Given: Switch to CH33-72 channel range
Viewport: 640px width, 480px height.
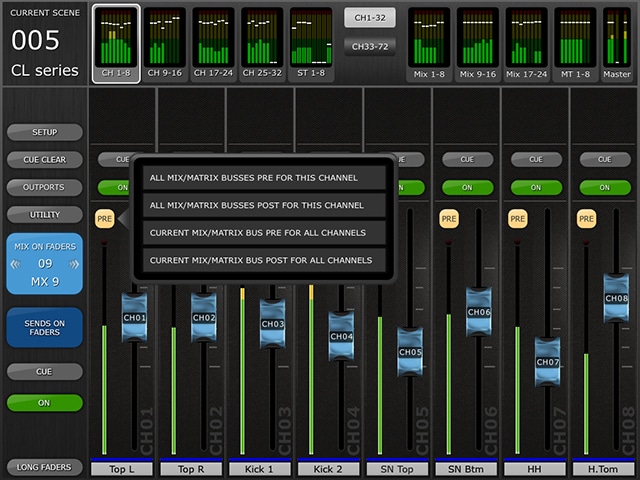Looking at the screenshot, I should (369, 45).
